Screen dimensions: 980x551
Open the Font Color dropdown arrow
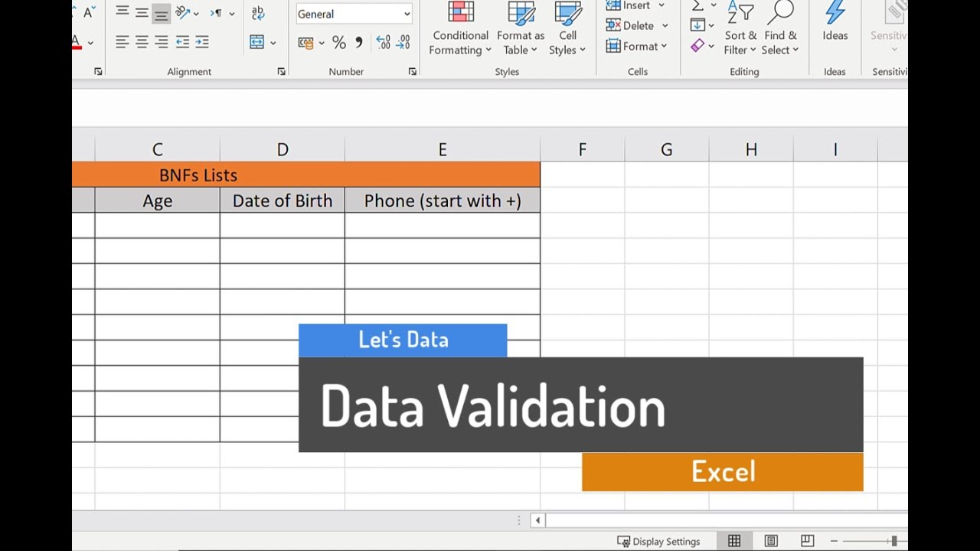pos(90,44)
